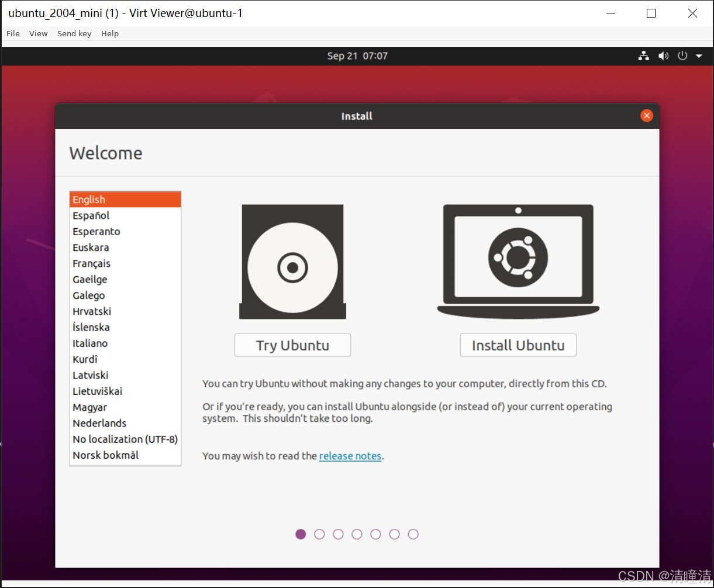Select Íslenska in the language list

tap(125, 327)
